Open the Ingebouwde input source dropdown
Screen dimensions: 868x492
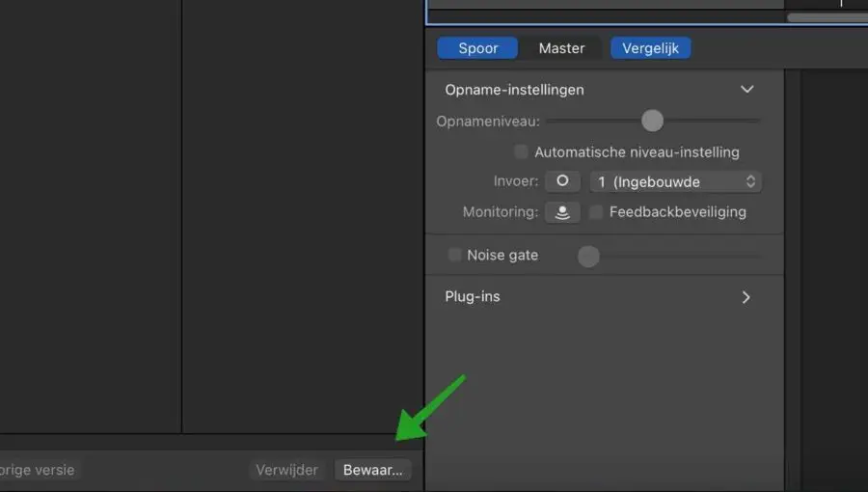[675, 181]
